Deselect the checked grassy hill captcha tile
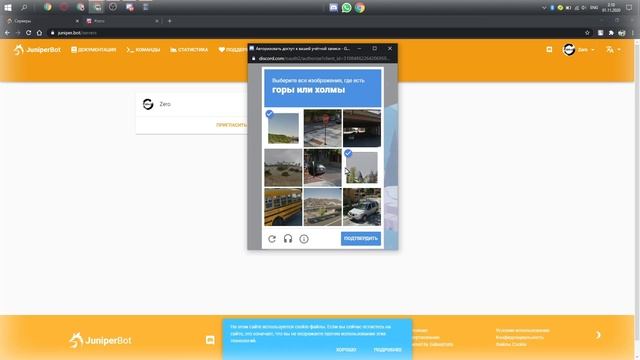 (x=283, y=128)
